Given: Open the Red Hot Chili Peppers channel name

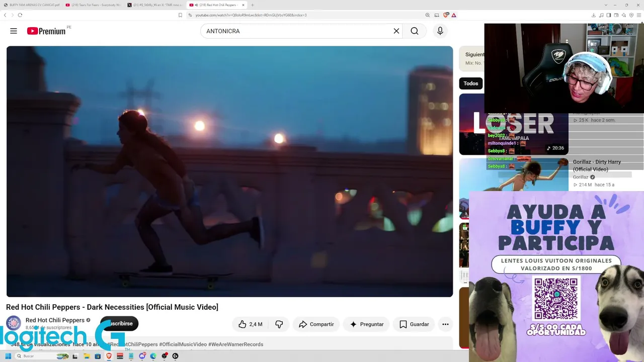Looking at the screenshot, I should (55, 320).
